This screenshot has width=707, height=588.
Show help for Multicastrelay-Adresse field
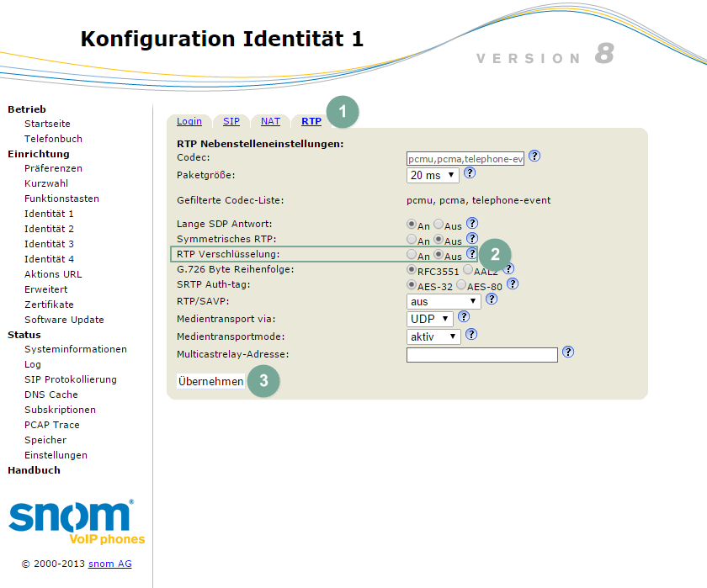[568, 352]
